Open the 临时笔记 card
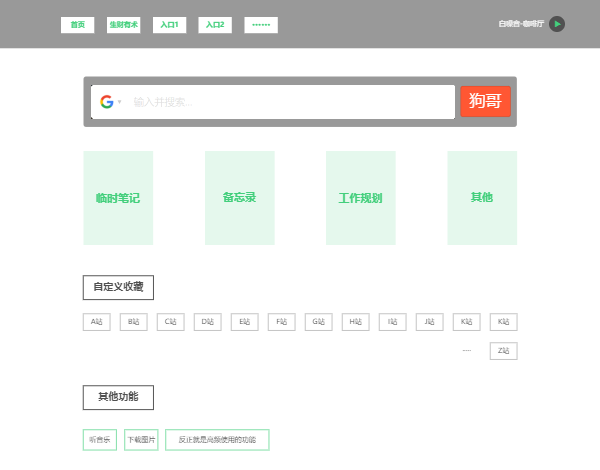Image resolution: width=600 pixels, height=470 pixels. click(x=118, y=198)
